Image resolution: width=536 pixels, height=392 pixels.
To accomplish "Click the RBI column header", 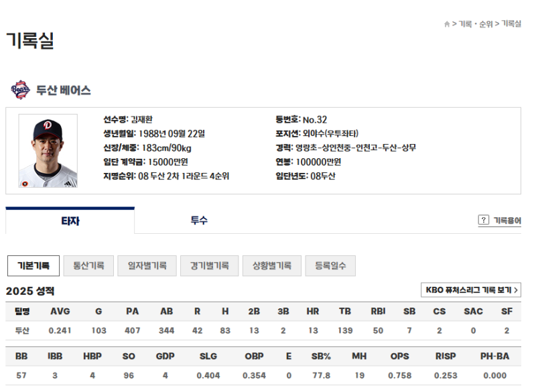I will 378,312.
